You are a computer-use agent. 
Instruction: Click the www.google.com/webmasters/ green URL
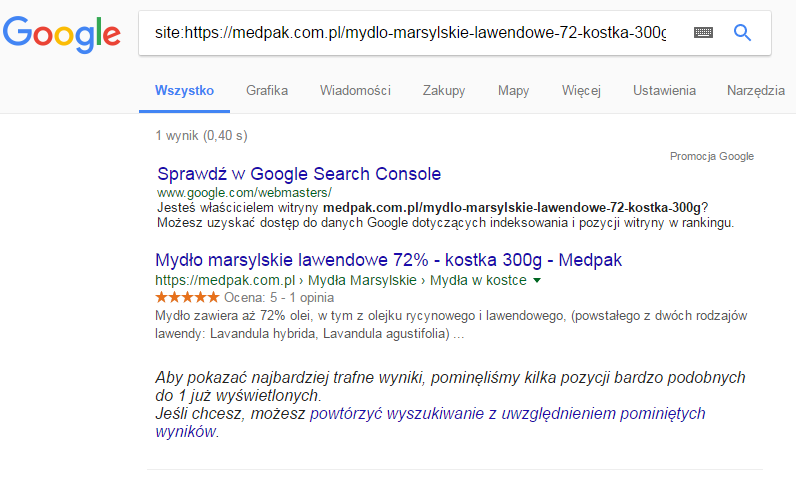click(x=244, y=192)
